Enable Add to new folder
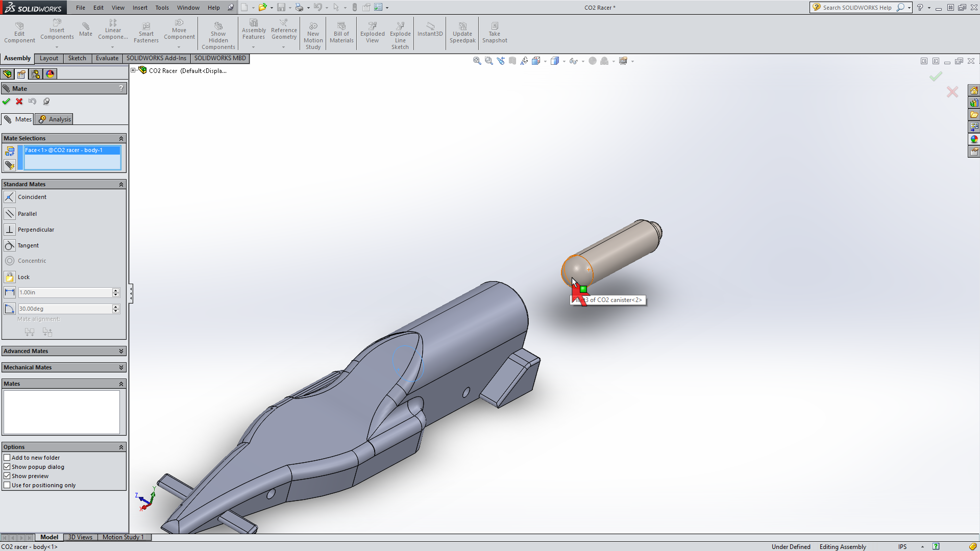 tap(8, 457)
